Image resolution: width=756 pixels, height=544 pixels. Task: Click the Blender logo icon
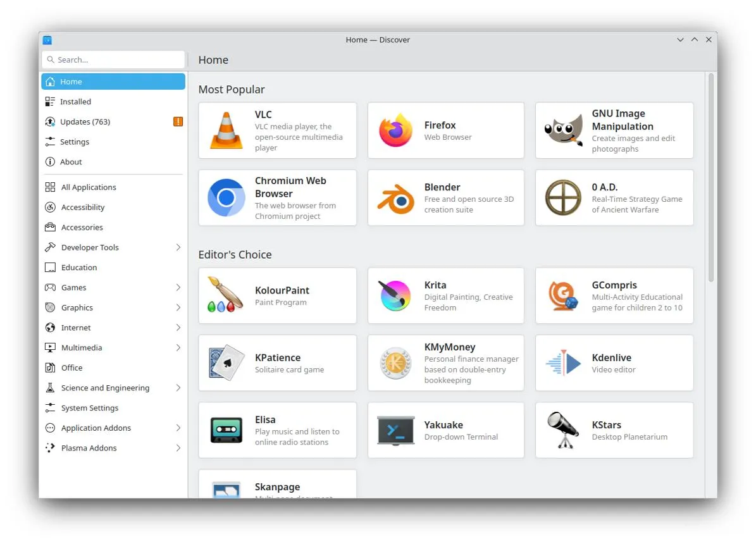point(395,199)
